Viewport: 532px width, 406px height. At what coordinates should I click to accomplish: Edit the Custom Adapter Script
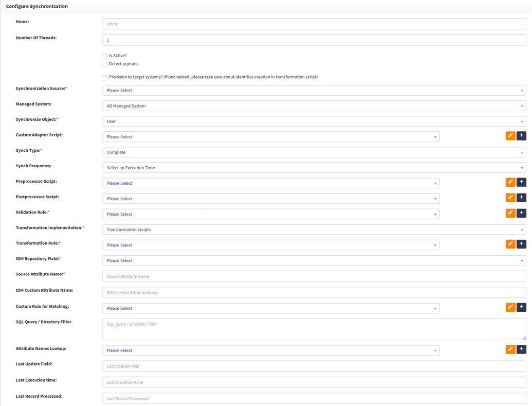coord(509,135)
